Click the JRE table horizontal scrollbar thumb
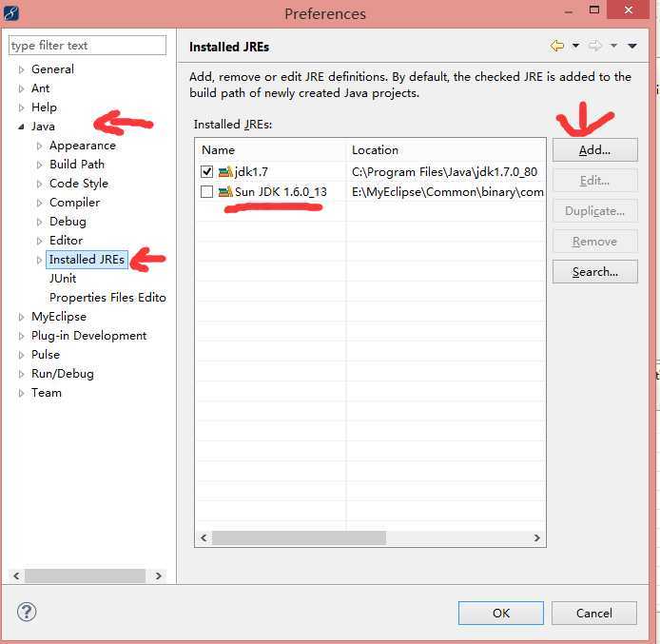Screen dimensions: 660x644 pyautogui.click(x=299, y=537)
